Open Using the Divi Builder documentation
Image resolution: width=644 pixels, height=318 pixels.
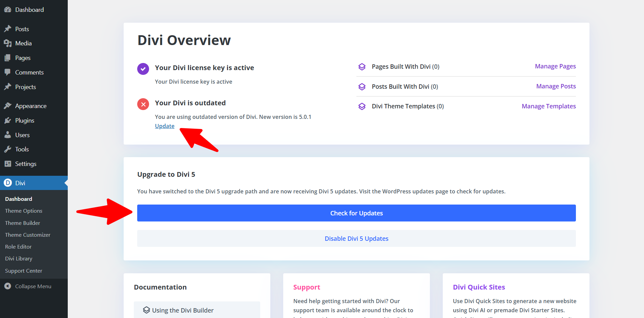[183, 310]
